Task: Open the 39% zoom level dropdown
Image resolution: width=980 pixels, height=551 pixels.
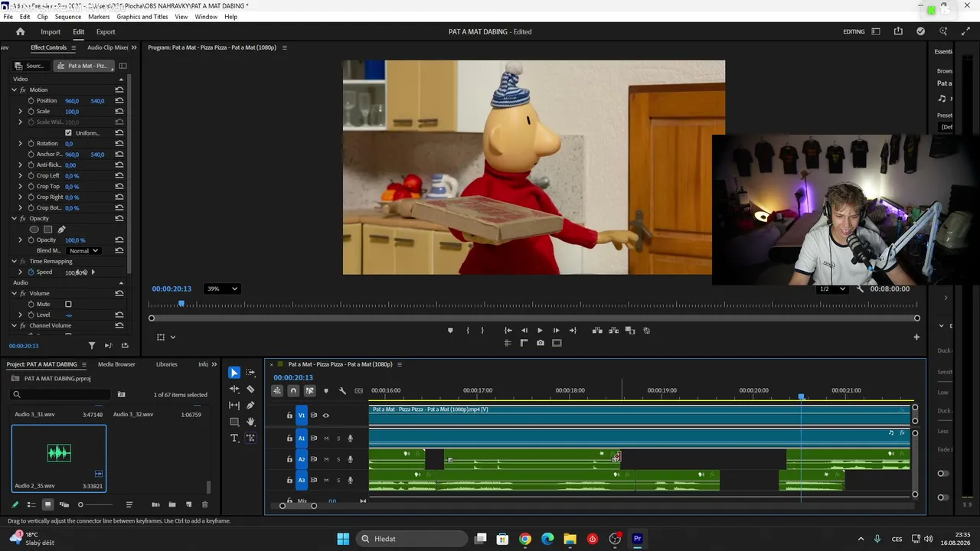Action: coord(222,289)
